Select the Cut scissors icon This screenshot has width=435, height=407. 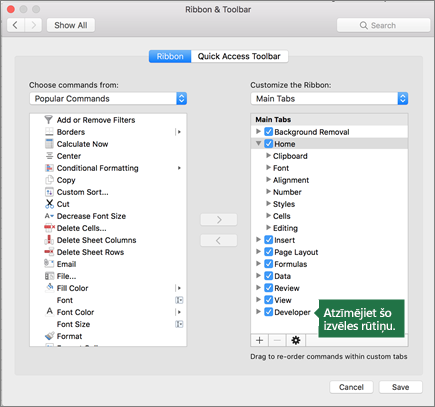(x=49, y=204)
